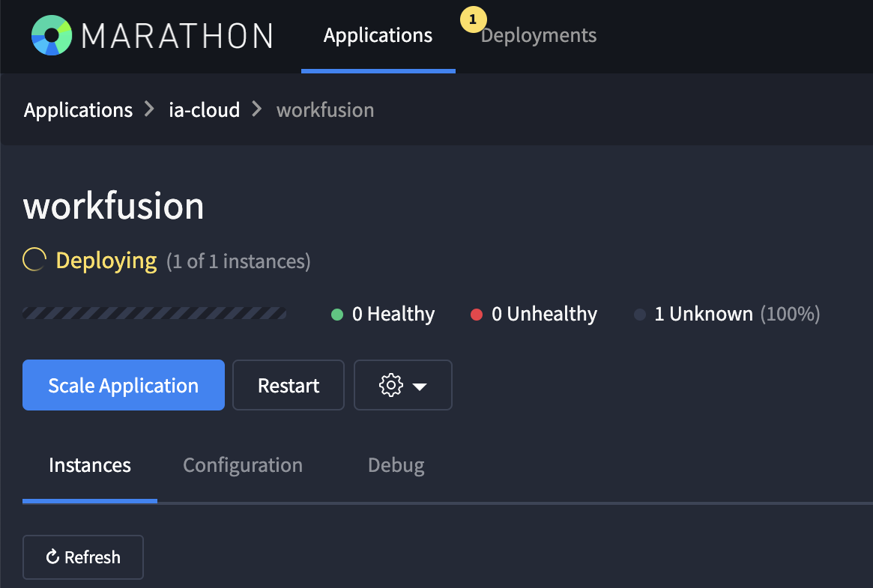Click the 1 Unknown status text

click(703, 314)
